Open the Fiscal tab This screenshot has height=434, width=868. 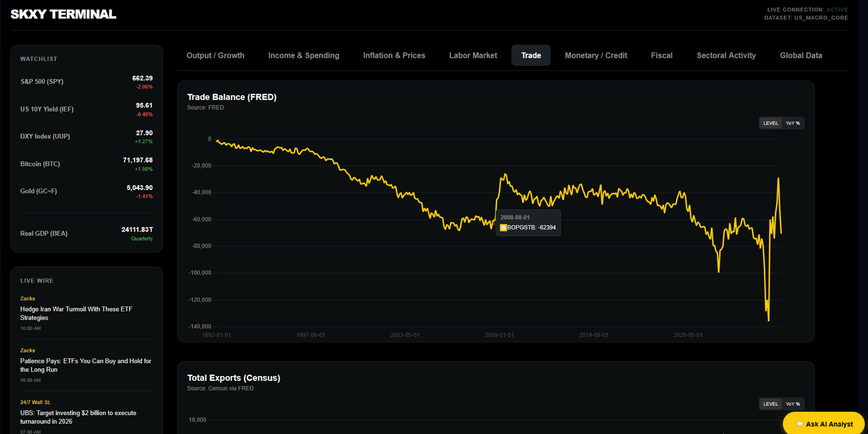661,56
